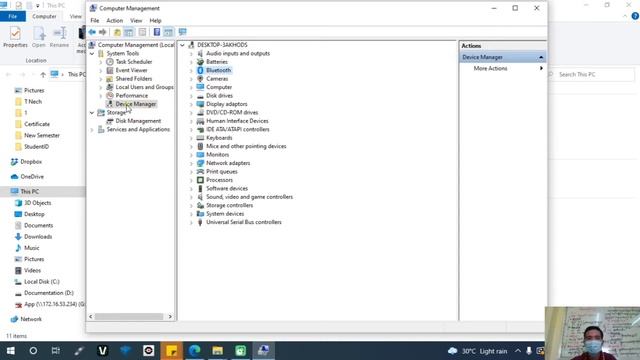This screenshot has width=640, height=360.
Task: Open the File menu in Computer Management
Action: pyautogui.click(x=95, y=20)
